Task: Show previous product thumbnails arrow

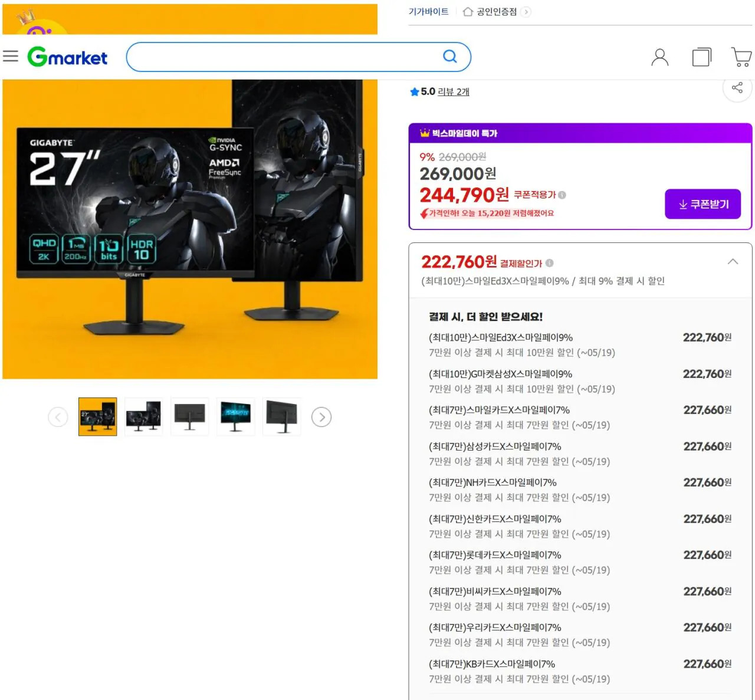Action: pos(58,417)
